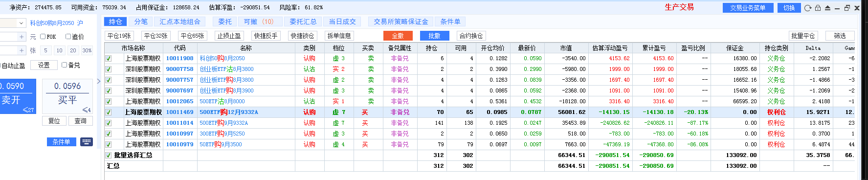The width and height of the screenshot is (868, 180).
Task: Open the 汇点本地组合 tab
Action: [x=180, y=22]
